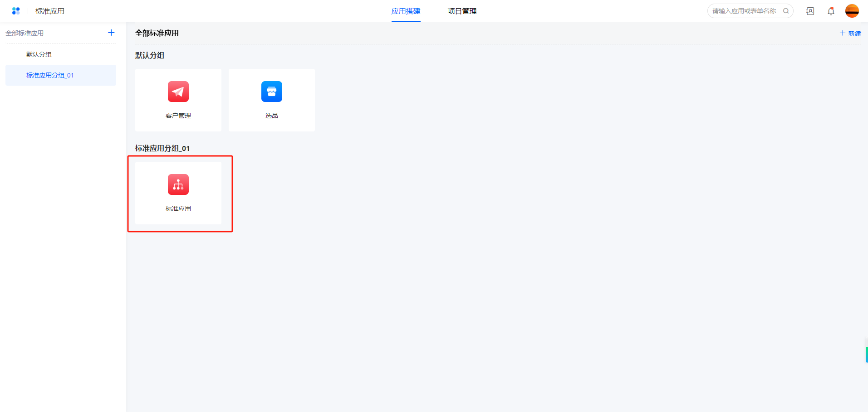Screen dimensions: 868x412
Task: Switch to the 应用搭建 tab
Action: pyautogui.click(x=406, y=11)
